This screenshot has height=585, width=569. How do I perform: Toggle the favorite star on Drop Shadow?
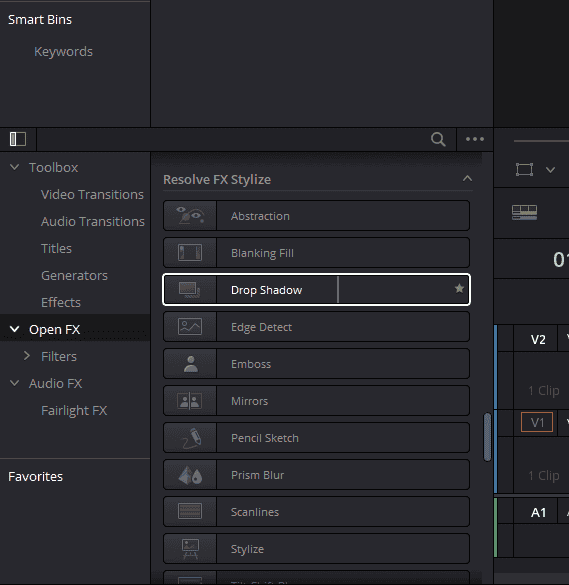(x=459, y=288)
